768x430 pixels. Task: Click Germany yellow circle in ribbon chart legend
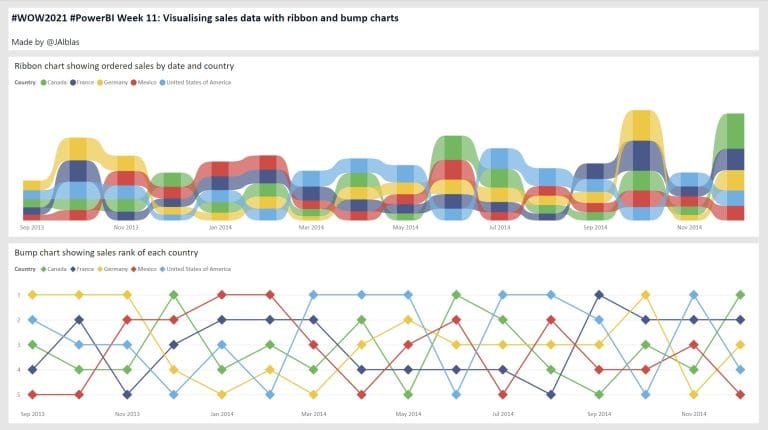pos(100,82)
